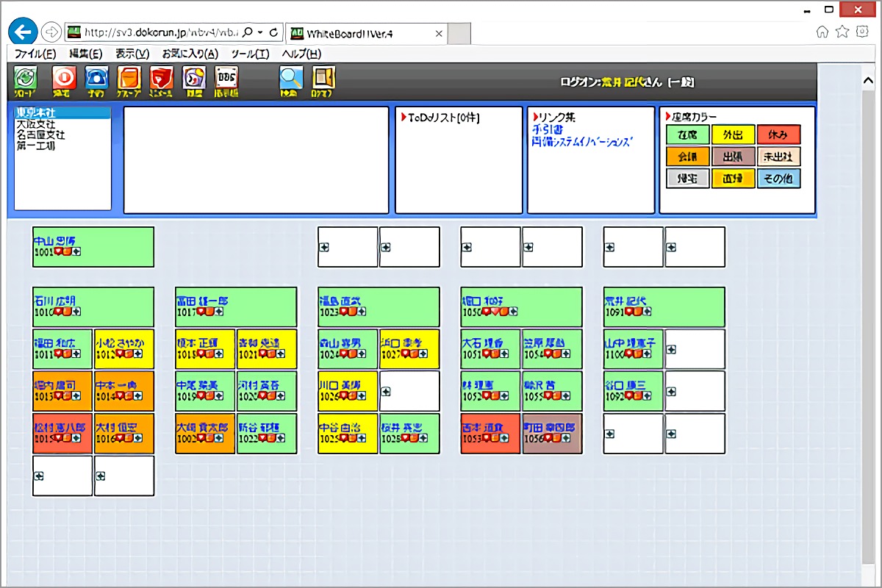Click the red message icon on seat 1100
The height and width of the screenshot is (588, 882).
click(629, 354)
